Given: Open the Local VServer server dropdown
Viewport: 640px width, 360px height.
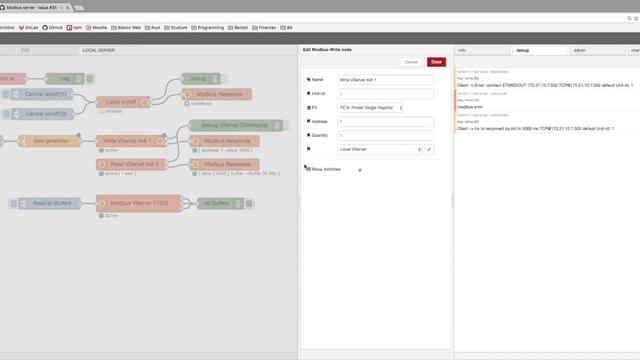Looking at the screenshot, I should pos(380,149).
